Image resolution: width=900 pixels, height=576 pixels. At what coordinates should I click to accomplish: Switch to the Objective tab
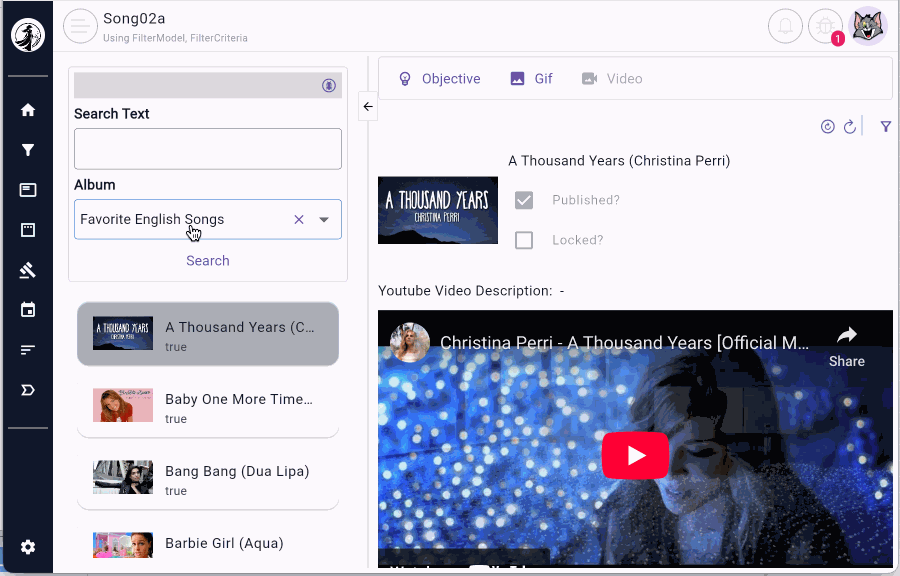point(439,79)
